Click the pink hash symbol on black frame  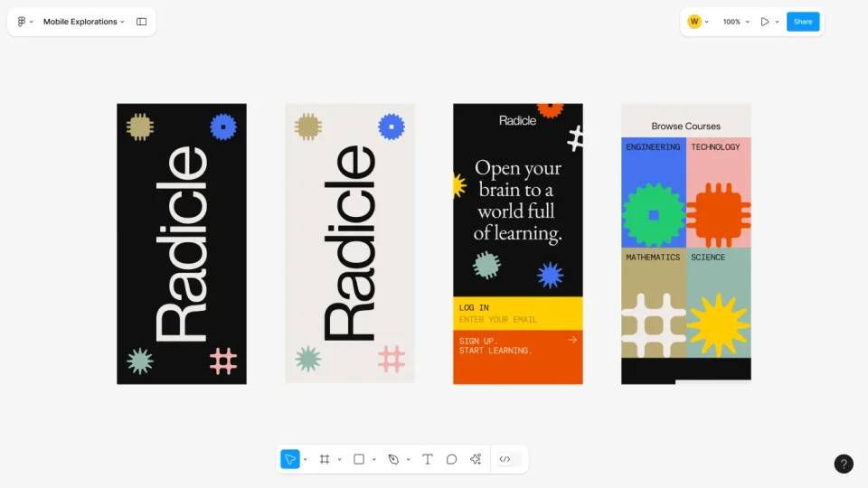[x=223, y=361]
